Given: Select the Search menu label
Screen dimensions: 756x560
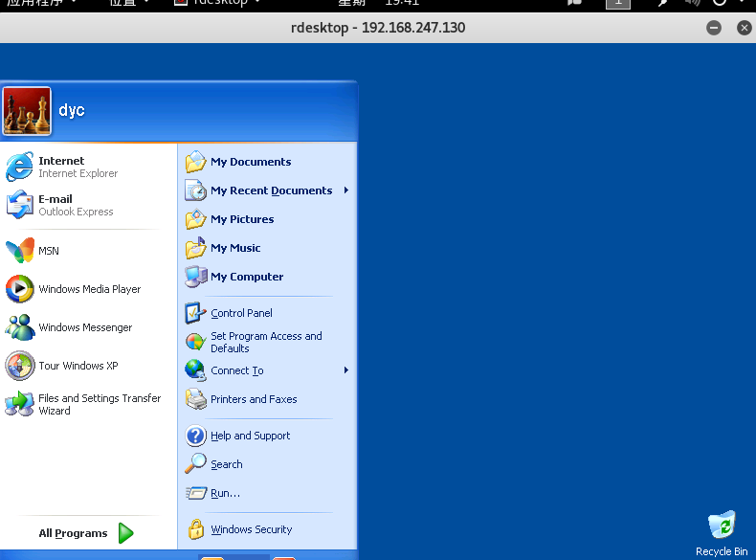Looking at the screenshot, I should coord(227,464).
